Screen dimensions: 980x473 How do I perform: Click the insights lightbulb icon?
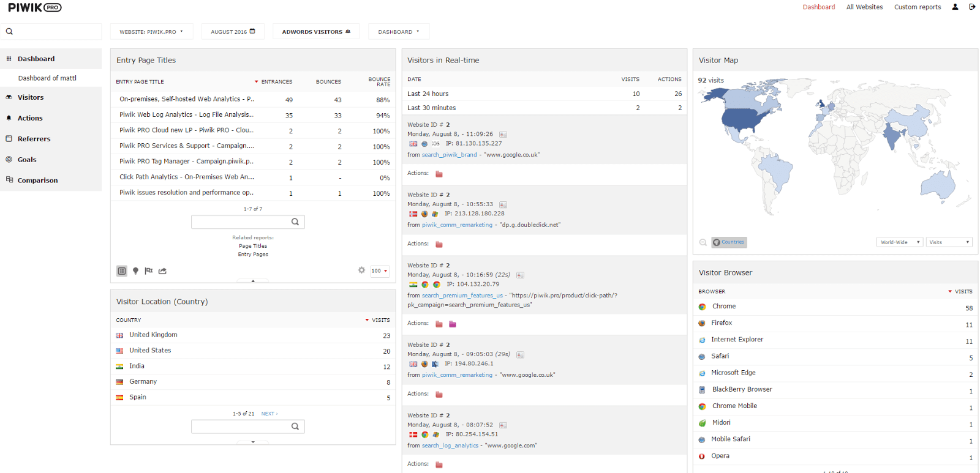coord(135,271)
